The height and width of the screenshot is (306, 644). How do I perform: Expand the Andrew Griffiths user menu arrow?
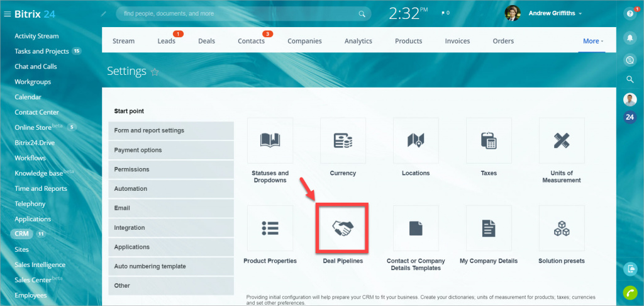(x=580, y=14)
